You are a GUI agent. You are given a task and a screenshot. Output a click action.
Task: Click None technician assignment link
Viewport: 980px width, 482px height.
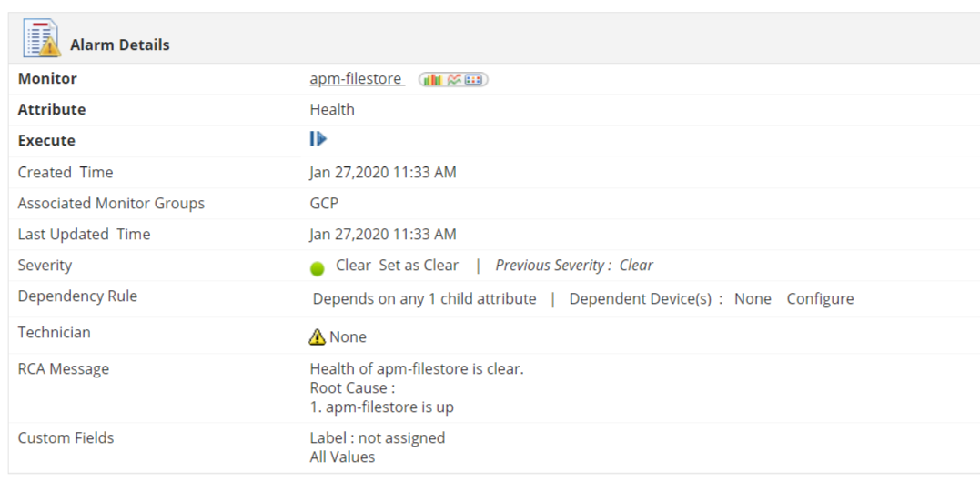tap(348, 336)
